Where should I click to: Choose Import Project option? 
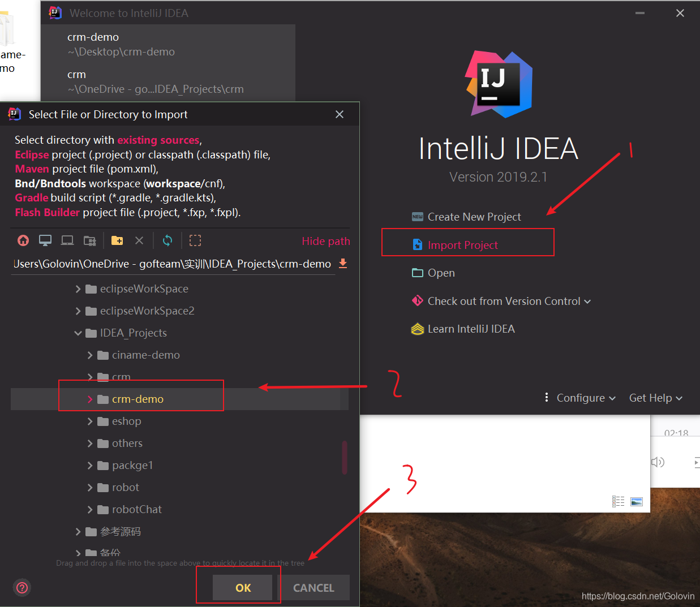coord(463,245)
